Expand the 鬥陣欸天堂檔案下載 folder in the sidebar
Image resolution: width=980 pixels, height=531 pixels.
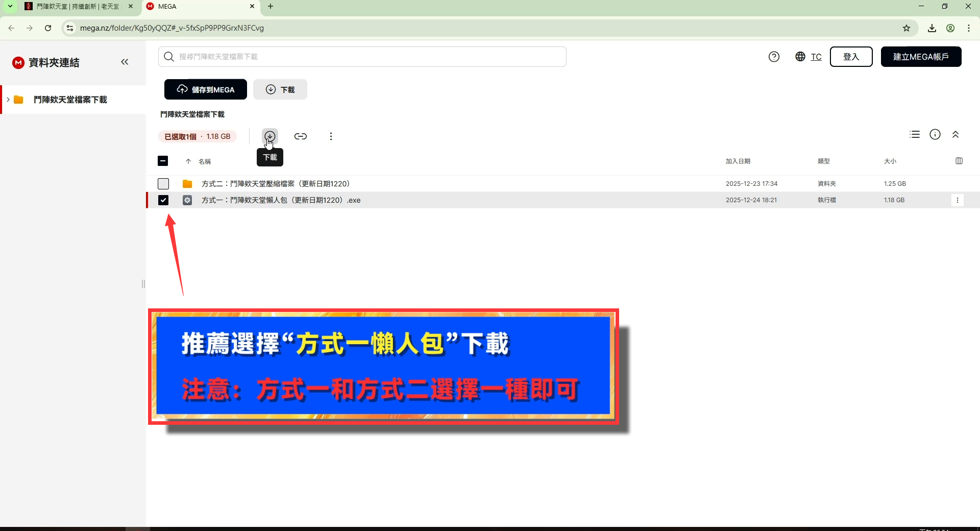coord(8,100)
